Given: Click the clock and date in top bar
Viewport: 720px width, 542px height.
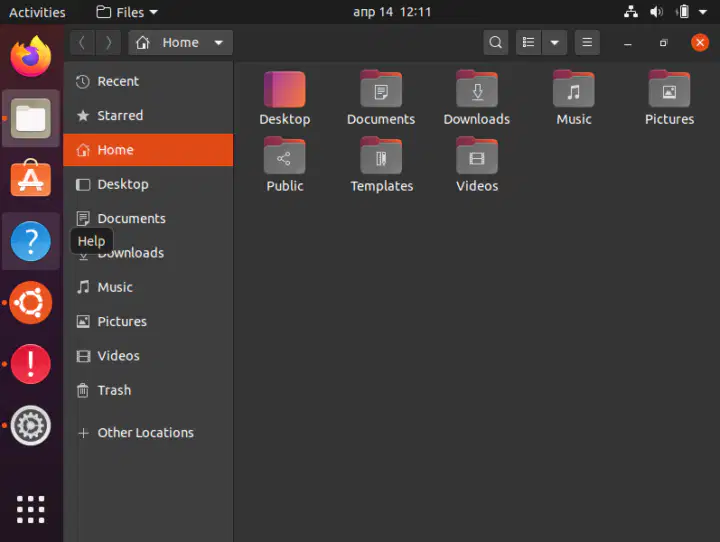Looking at the screenshot, I should click(x=392, y=12).
